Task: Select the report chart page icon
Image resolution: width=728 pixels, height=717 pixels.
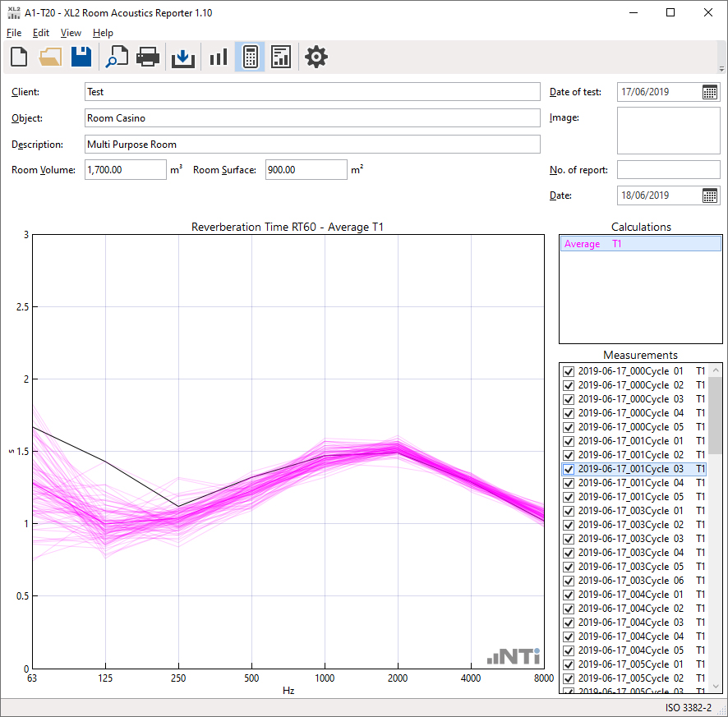Action: (x=281, y=57)
